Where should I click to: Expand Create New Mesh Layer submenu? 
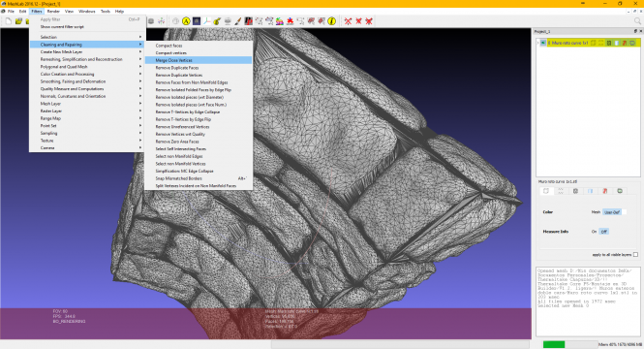click(x=87, y=51)
